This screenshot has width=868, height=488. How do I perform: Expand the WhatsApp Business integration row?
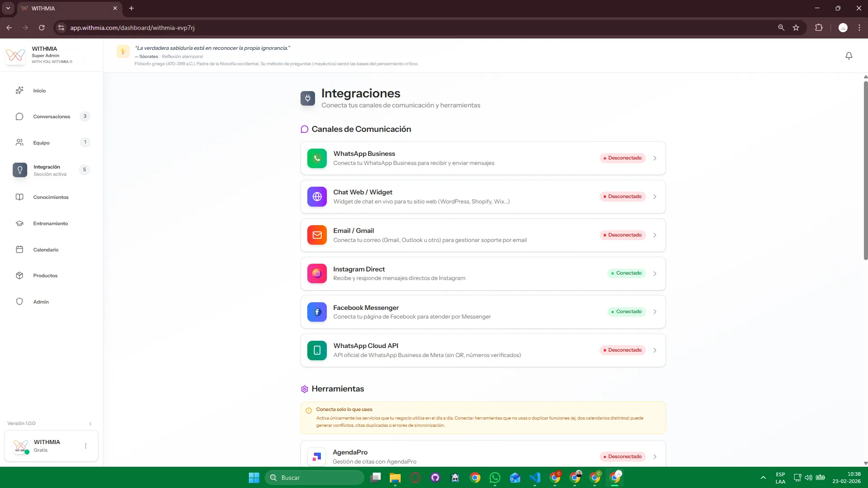pos(655,158)
